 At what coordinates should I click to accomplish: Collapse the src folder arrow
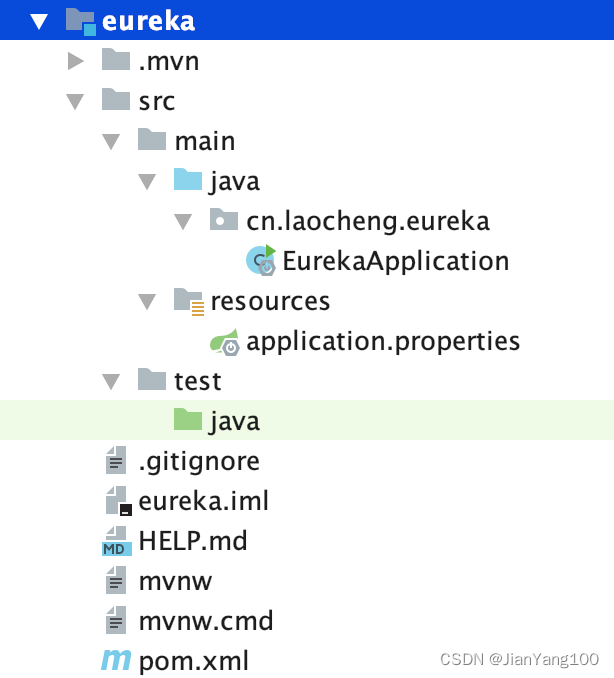[75, 102]
